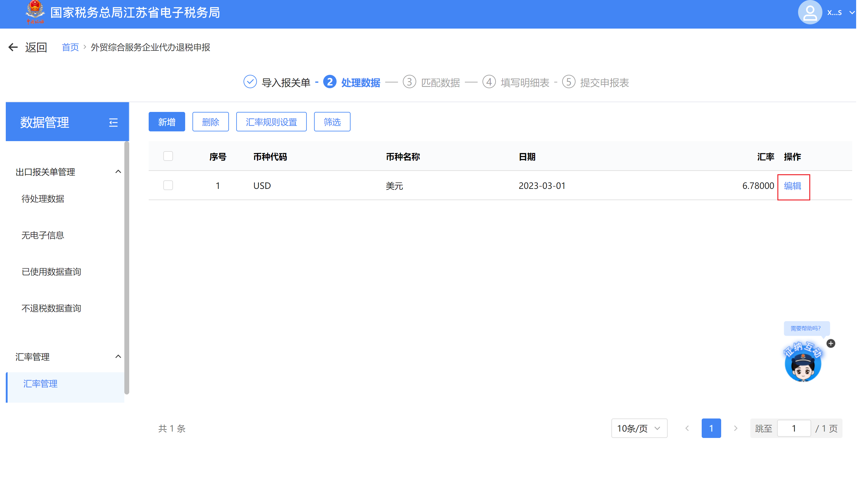Click the 跳至 page number input
This screenshot has width=868, height=493.
[x=794, y=428]
